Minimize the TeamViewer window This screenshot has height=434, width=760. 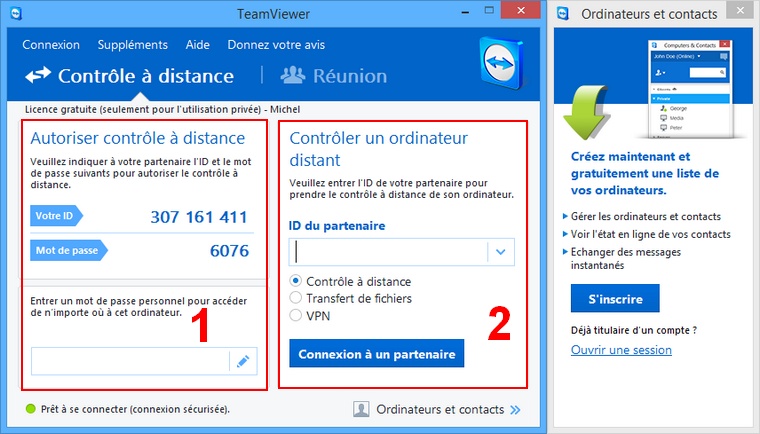[465, 12]
